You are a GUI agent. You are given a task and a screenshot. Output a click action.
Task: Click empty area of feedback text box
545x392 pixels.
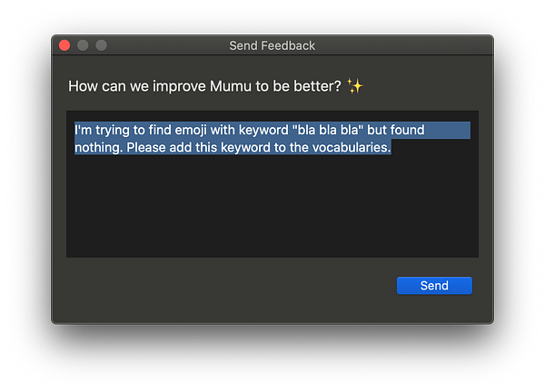pyautogui.click(x=272, y=209)
